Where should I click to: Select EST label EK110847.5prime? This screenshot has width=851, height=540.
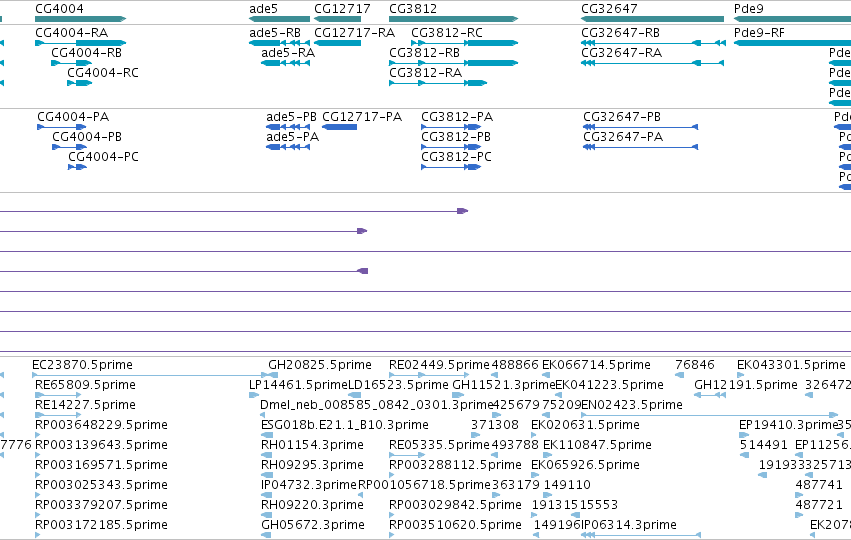click(x=597, y=445)
